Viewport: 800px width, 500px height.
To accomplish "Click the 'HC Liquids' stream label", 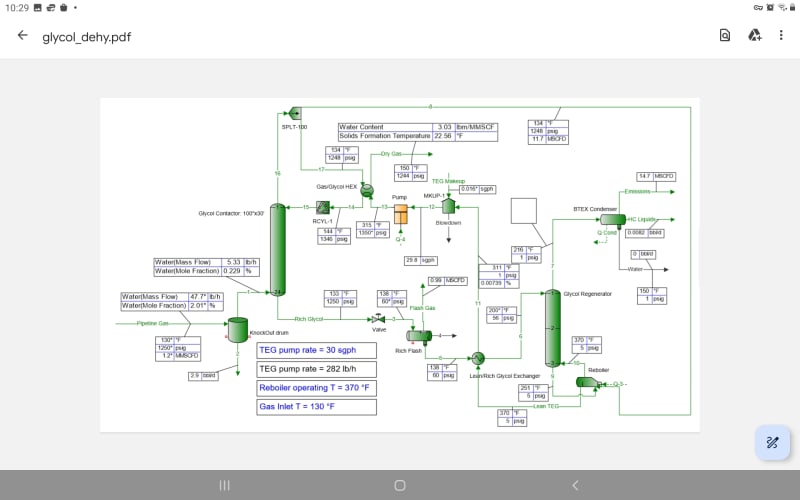I will point(642,219).
